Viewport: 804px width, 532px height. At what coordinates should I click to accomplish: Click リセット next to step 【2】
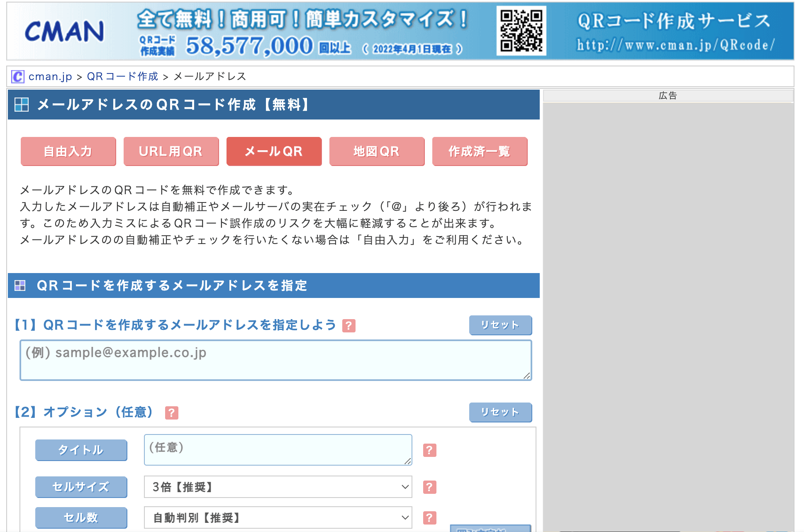(500, 412)
